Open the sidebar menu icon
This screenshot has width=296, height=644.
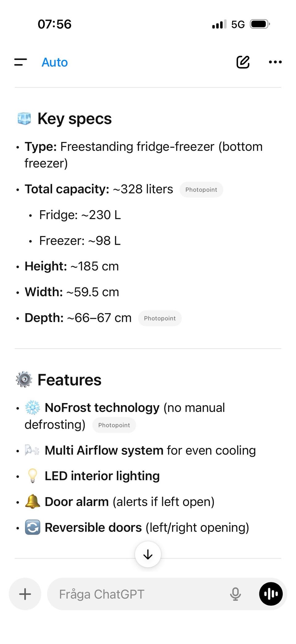click(x=20, y=62)
